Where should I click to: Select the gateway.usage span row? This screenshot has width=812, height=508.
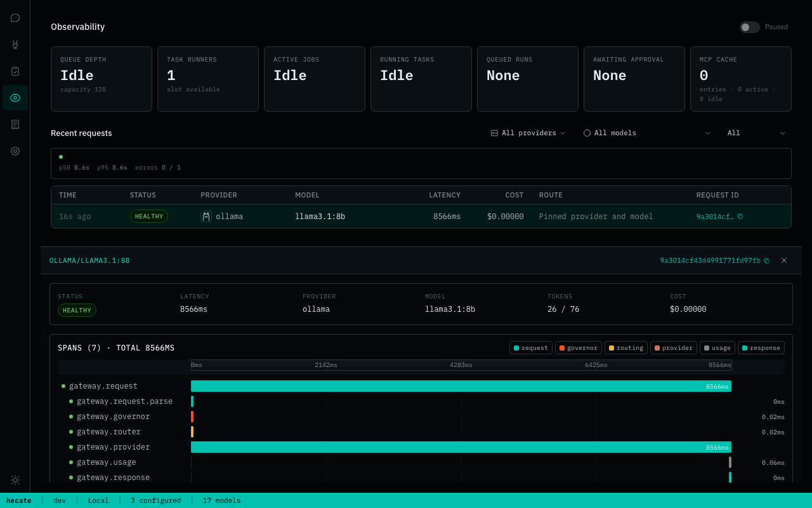click(421, 462)
